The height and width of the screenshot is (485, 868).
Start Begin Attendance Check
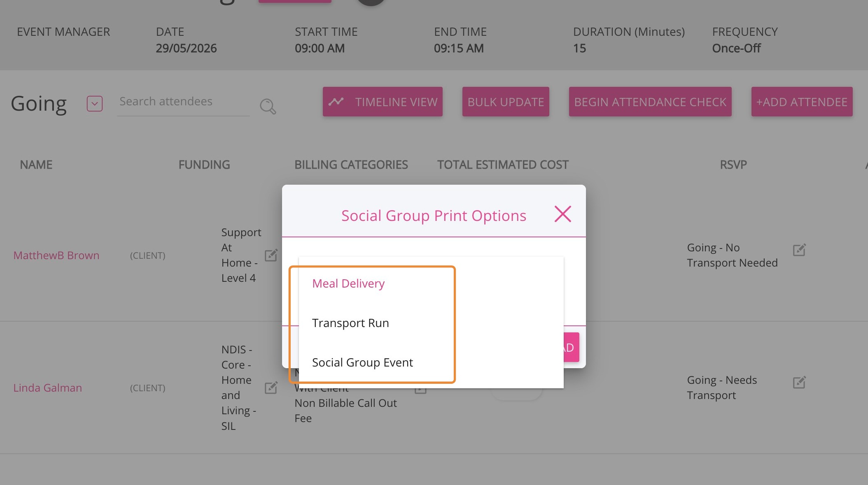(x=650, y=102)
